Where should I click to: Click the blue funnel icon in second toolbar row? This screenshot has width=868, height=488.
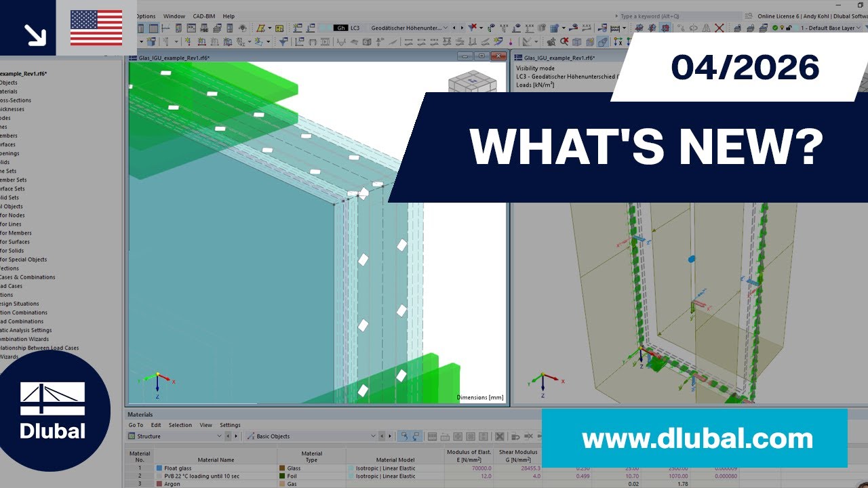pyautogui.click(x=283, y=41)
